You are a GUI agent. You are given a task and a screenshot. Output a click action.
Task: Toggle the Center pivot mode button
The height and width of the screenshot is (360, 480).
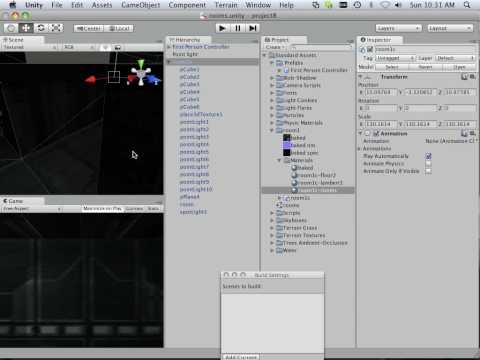click(88, 28)
